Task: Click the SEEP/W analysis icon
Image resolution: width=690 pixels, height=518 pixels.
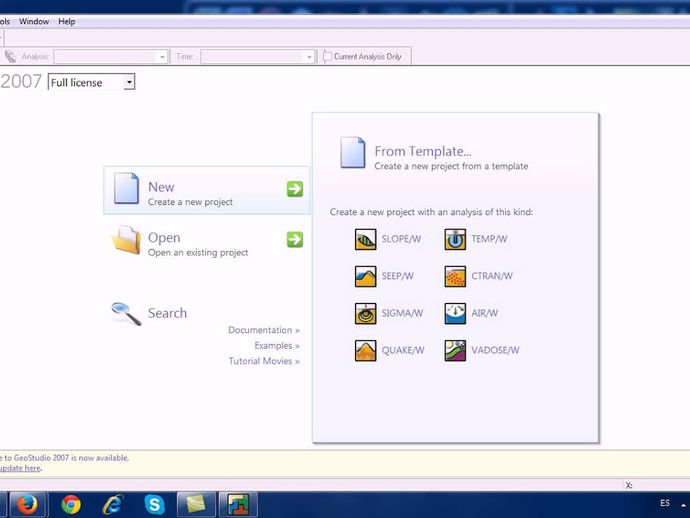Action: point(365,276)
